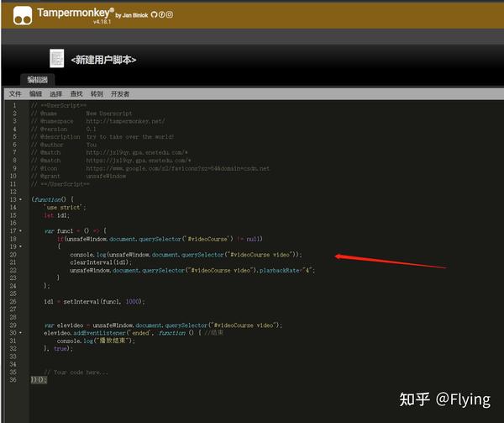Click line number 1 in gutter
This screenshot has width=504, height=423.
[14, 105]
